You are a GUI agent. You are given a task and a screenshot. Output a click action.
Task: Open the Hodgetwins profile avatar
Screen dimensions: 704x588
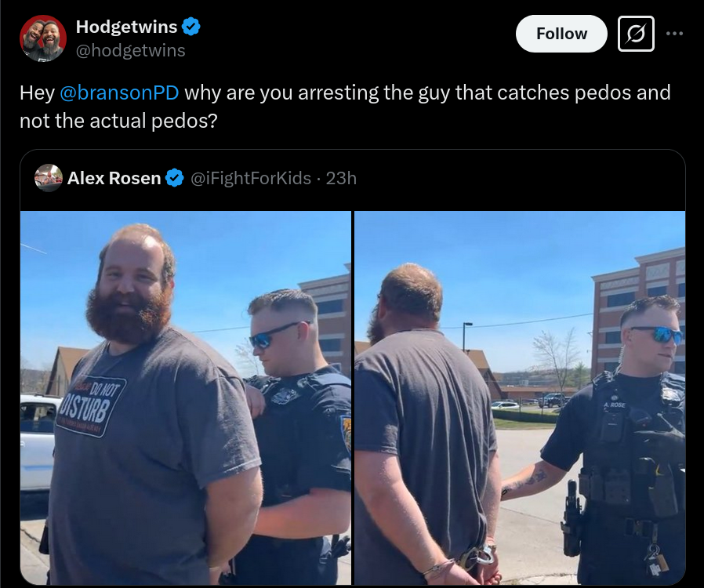(x=43, y=38)
